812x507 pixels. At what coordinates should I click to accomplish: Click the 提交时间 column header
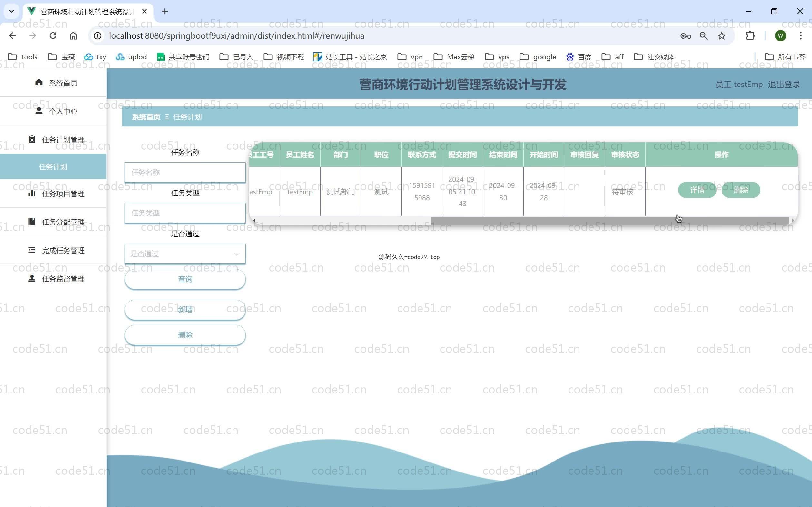(462, 154)
